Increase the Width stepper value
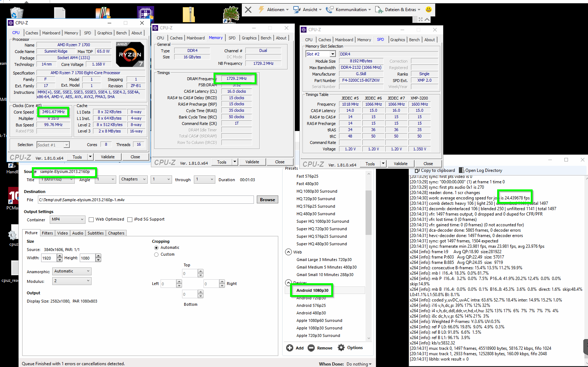588x367 pixels. click(x=59, y=256)
